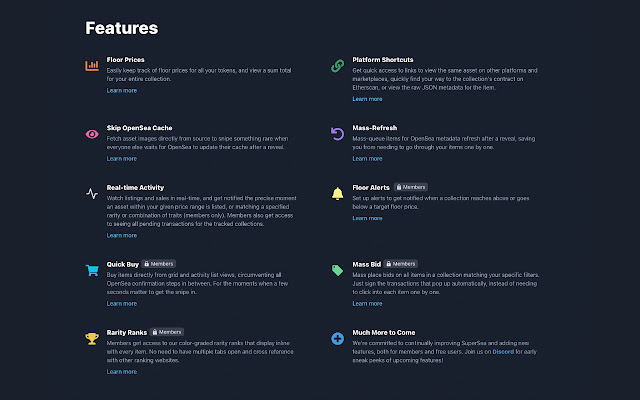Open Learn more under Platform Shortcuts

367,99
